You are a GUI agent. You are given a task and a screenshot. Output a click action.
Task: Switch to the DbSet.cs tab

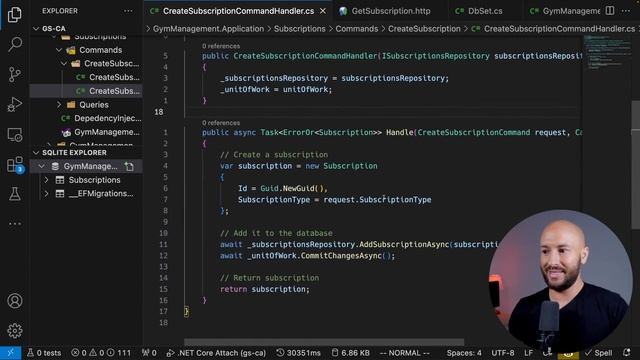tap(485, 11)
